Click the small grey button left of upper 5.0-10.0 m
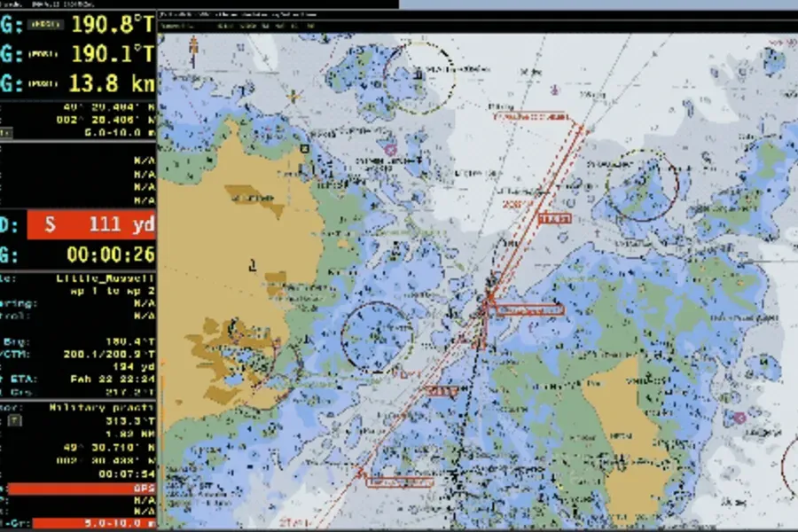Viewport: 798px width, 532px height. [x=5, y=133]
